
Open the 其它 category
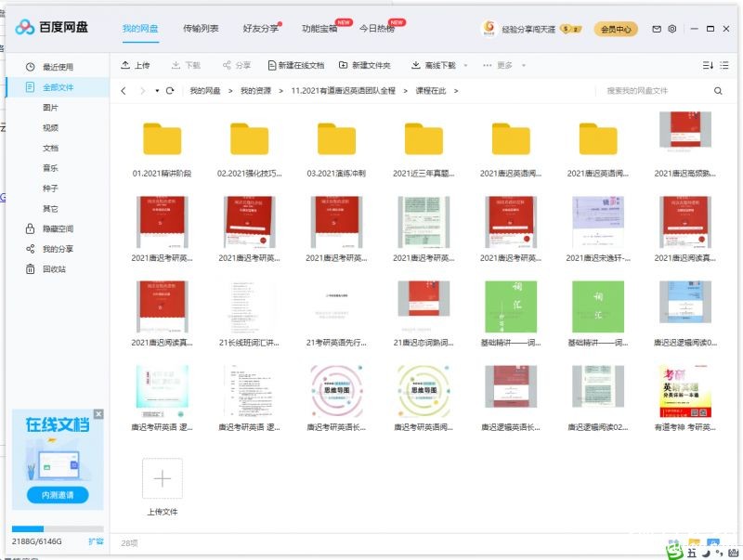pos(51,208)
